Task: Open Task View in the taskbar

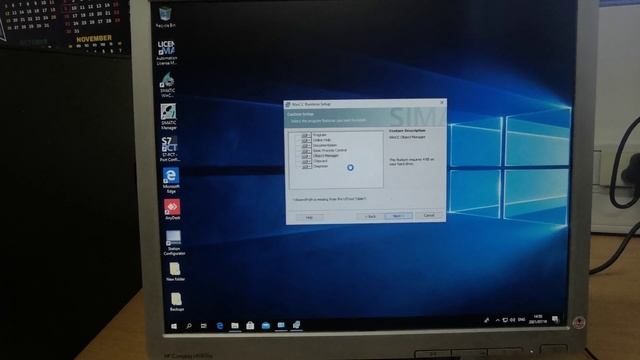Action: tap(204, 326)
